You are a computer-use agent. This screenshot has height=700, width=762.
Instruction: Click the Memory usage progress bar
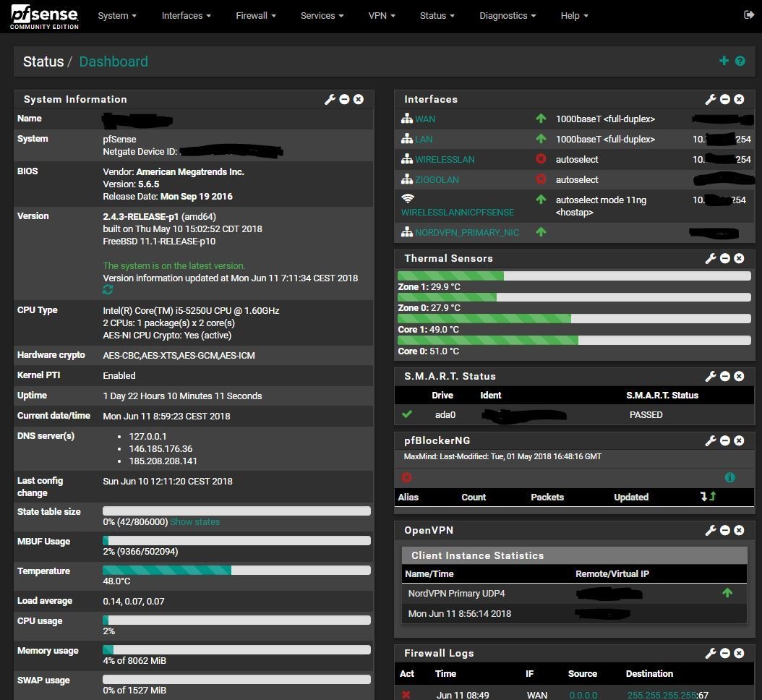point(236,650)
